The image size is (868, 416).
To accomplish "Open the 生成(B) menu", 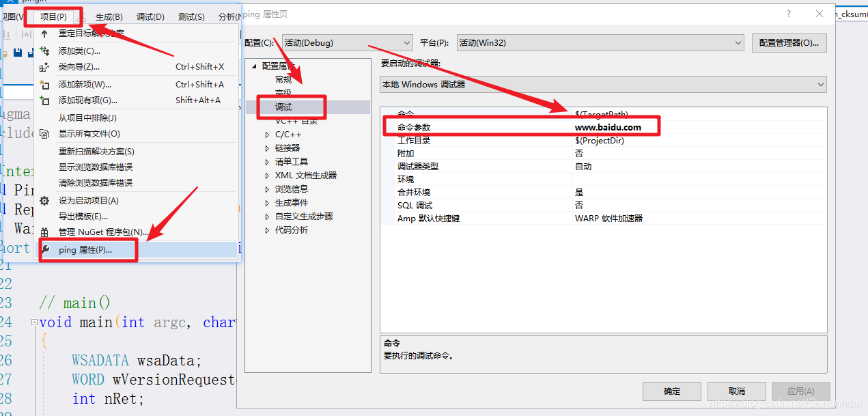I will click(x=109, y=16).
